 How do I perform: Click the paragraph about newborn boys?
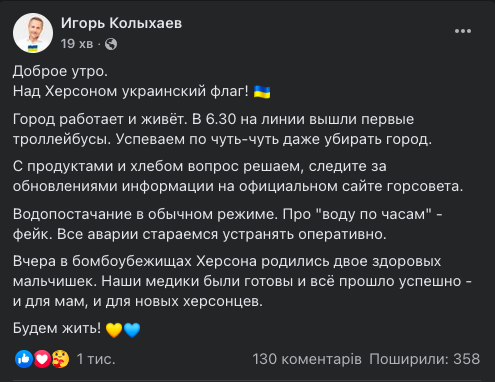[x=242, y=281]
